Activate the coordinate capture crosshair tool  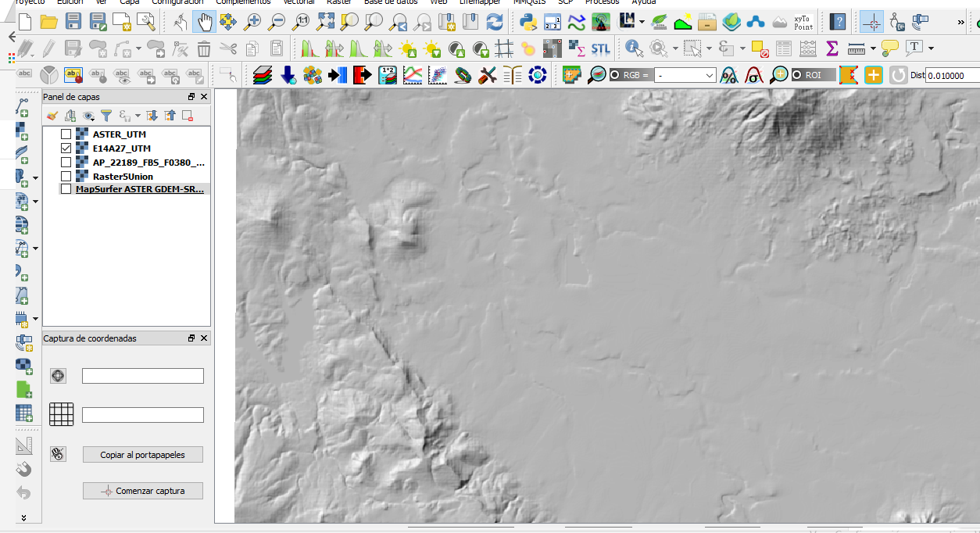pos(872,22)
